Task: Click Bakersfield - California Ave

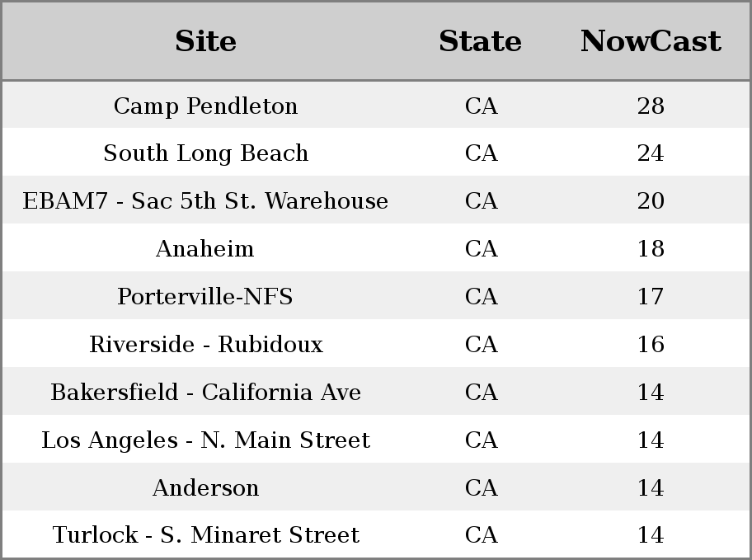Action: pos(206,393)
